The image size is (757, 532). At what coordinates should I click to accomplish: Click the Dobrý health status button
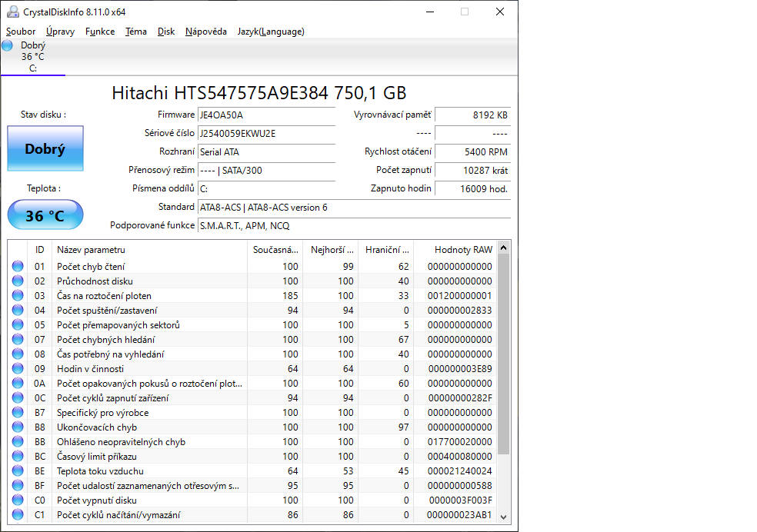(45, 149)
